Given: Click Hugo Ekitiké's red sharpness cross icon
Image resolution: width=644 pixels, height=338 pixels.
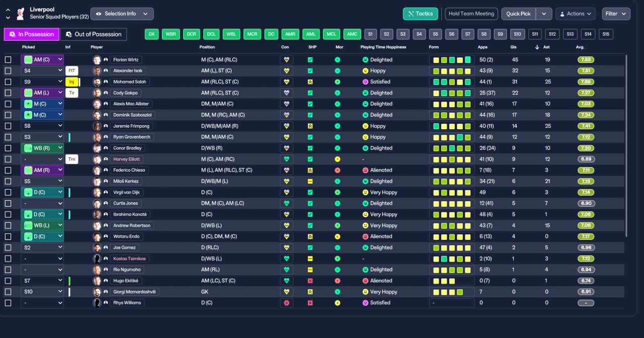Looking at the screenshot, I should coord(310,281).
